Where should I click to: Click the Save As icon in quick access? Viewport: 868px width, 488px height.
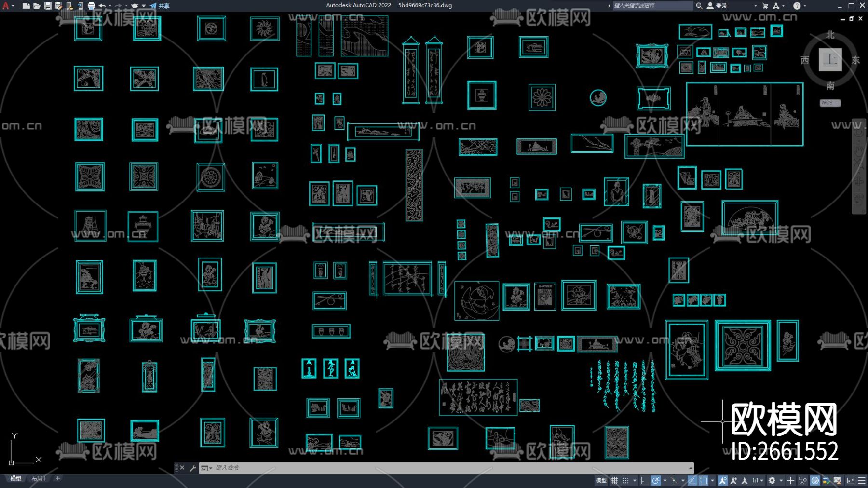(58, 6)
